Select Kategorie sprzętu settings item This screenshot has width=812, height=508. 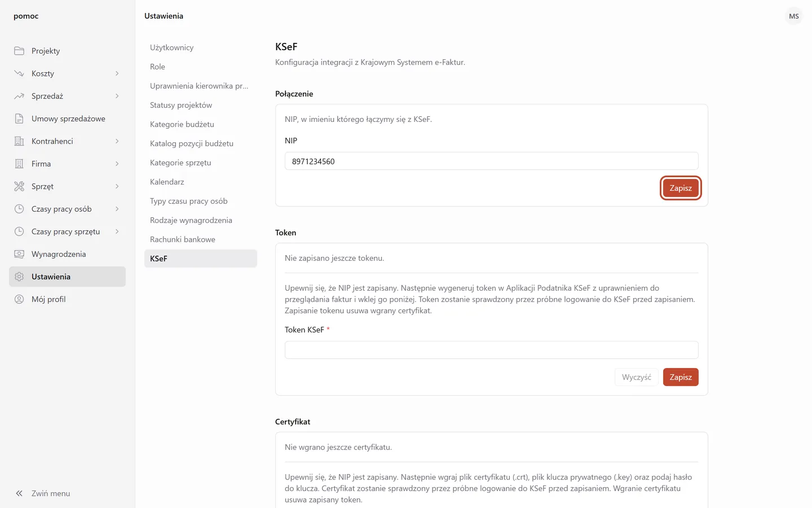pos(201,163)
